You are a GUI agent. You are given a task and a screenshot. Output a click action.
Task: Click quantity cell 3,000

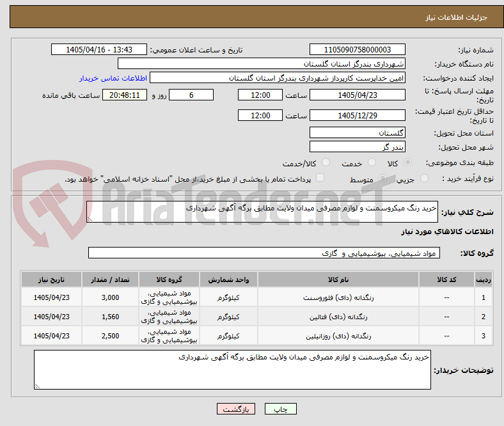[x=110, y=297]
